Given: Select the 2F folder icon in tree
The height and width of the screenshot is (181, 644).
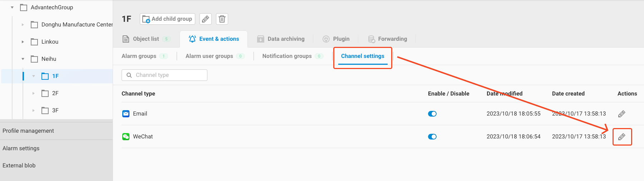Looking at the screenshot, I should coord(45,93).
